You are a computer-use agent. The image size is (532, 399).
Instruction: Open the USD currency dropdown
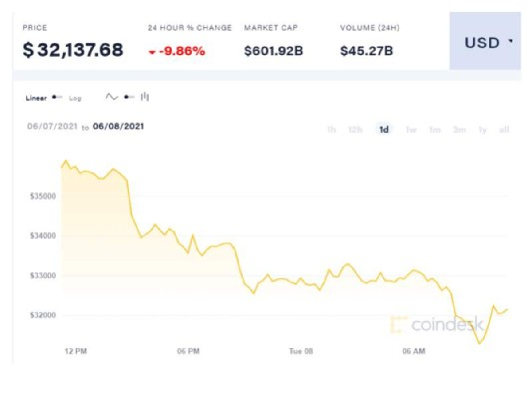(485, 43)
